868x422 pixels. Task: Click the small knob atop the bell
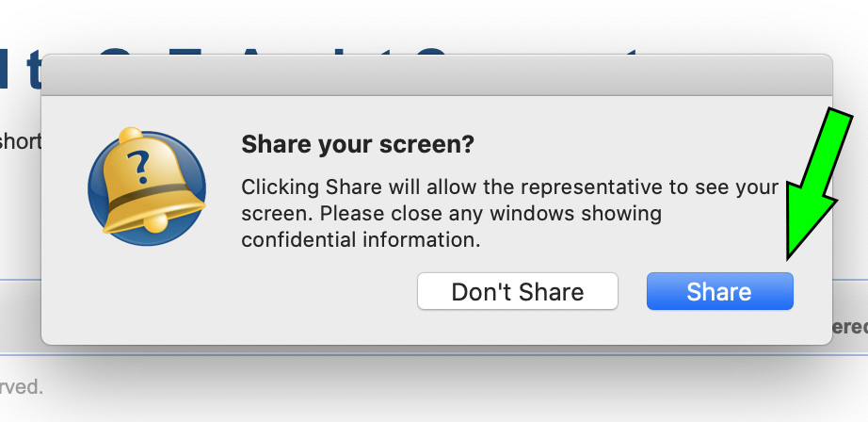click(131, 135)
